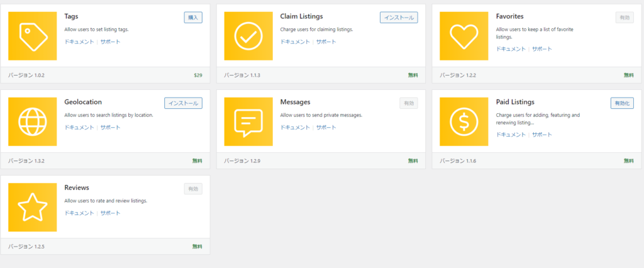The height and width of the screenshot is (268, 644).
Task: Activate Paid Listings with 有効化 button
Action: click(x=622, y=103)
